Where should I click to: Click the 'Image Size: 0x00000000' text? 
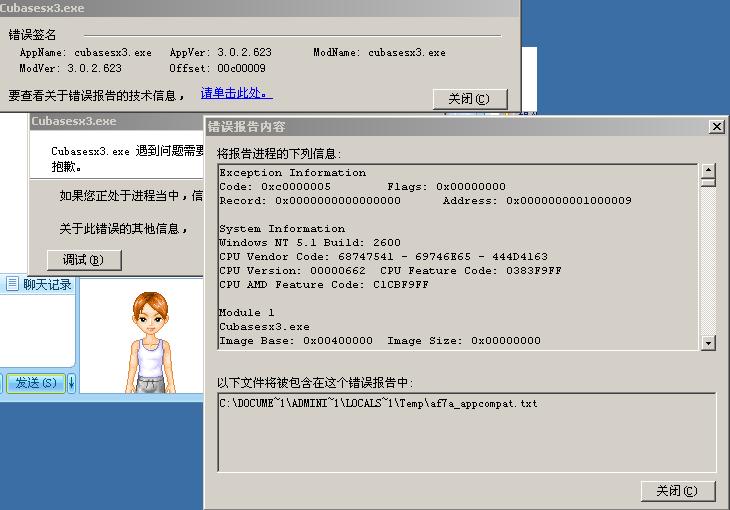click(x=464, y=340)
